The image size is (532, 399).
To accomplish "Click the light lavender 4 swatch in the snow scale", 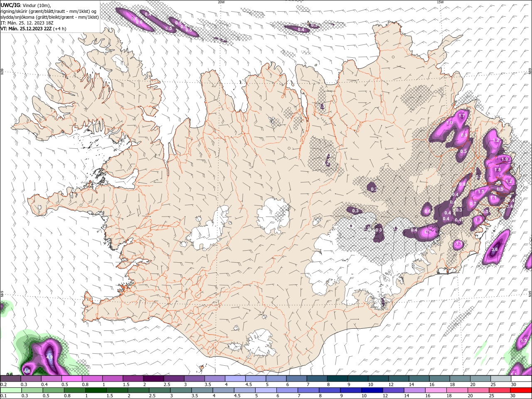I will (x=235, y=379).
